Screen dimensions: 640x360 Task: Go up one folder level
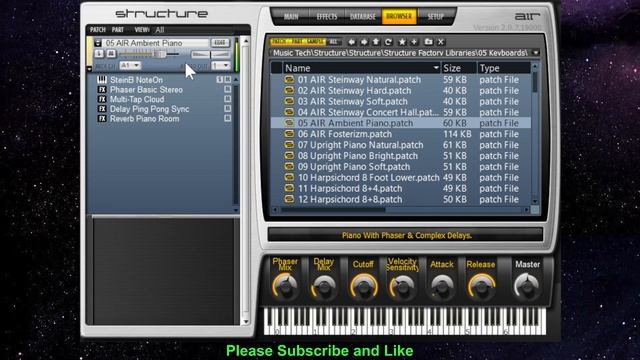[376, 42]
